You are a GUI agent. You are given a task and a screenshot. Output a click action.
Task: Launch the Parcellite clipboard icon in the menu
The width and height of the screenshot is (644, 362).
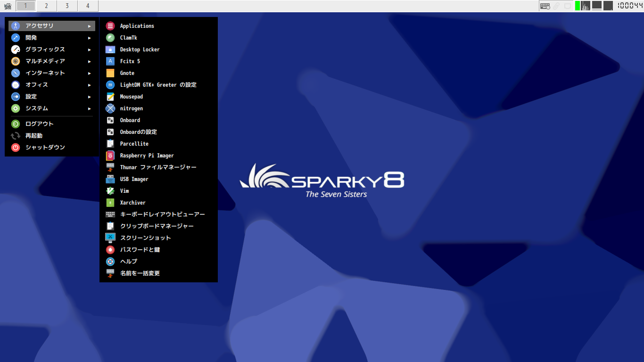click(x=110, y=144)
